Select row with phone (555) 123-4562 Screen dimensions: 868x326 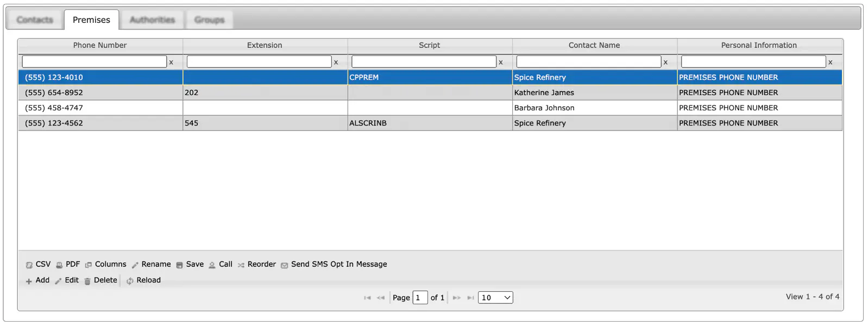[430, 123]
